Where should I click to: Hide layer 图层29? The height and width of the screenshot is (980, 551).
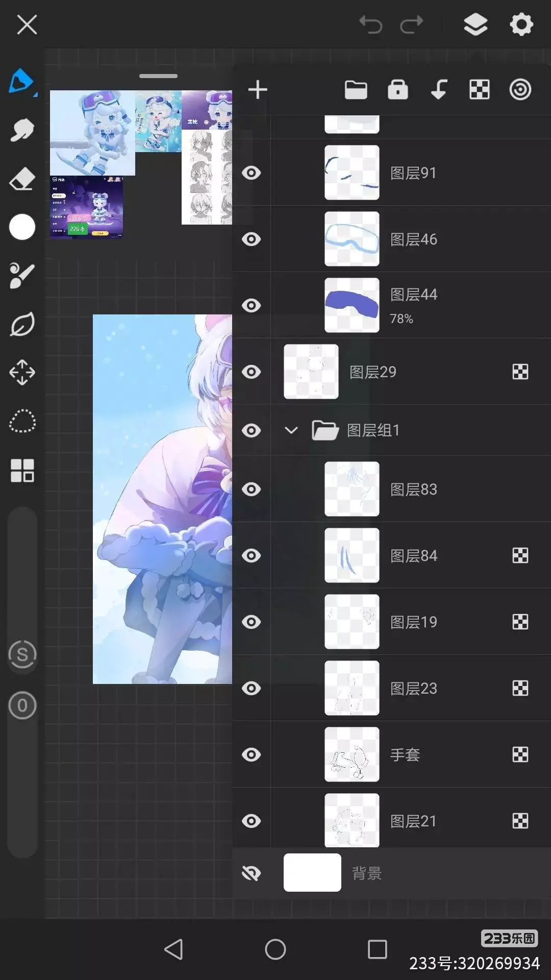(x=251, y=372)
